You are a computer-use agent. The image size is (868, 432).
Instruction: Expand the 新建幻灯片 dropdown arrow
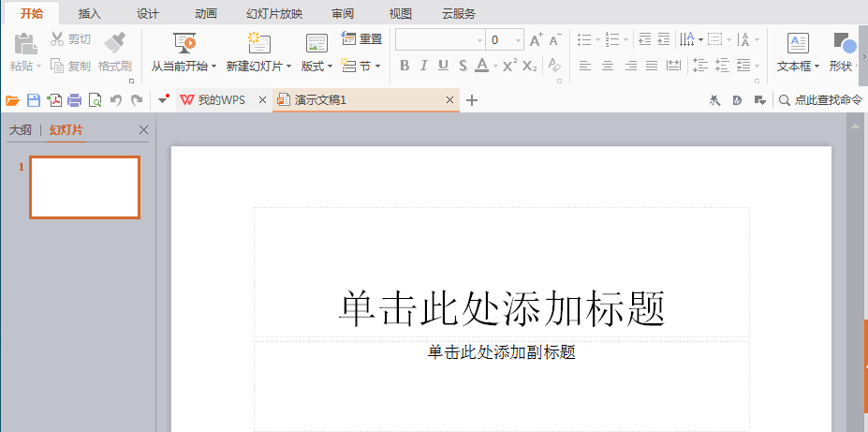288,67
